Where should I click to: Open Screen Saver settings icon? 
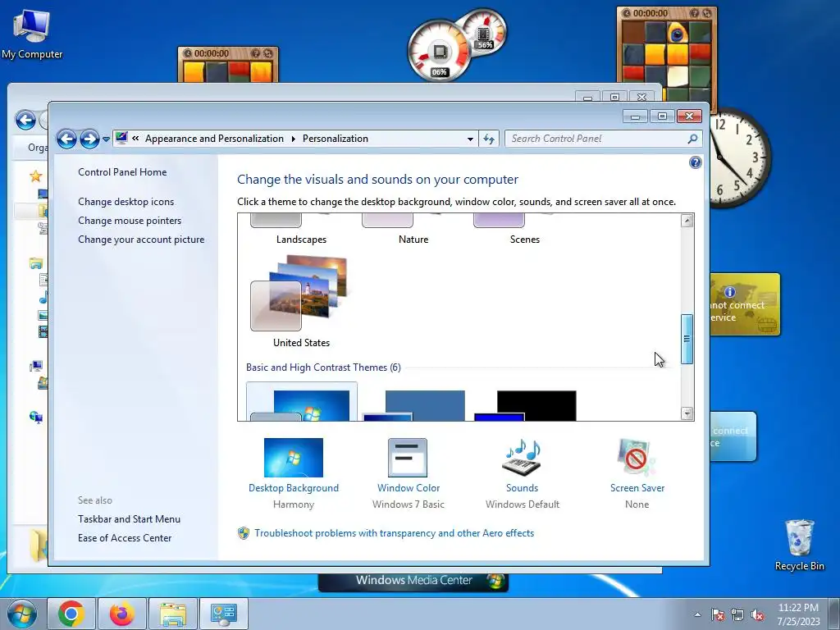coord(637,458)
